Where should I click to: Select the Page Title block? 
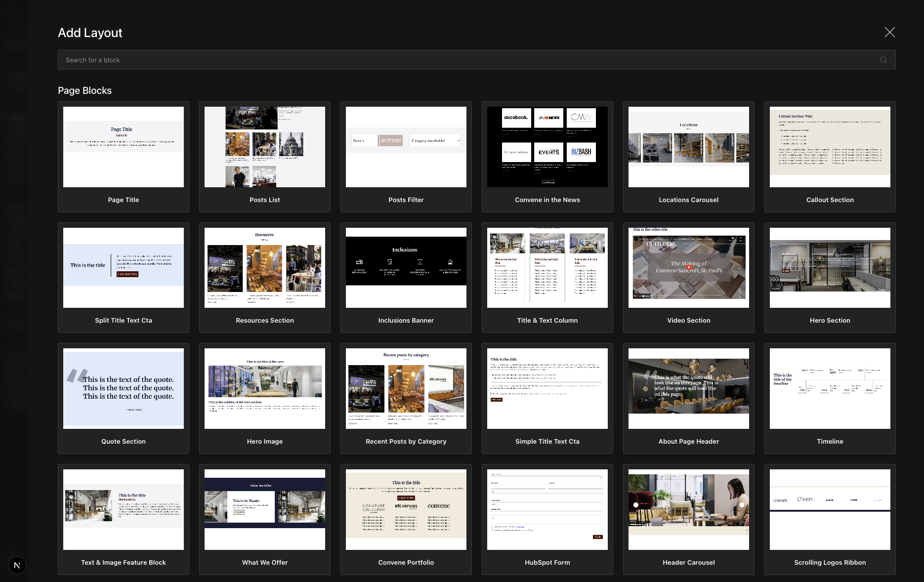click(123, 157)
